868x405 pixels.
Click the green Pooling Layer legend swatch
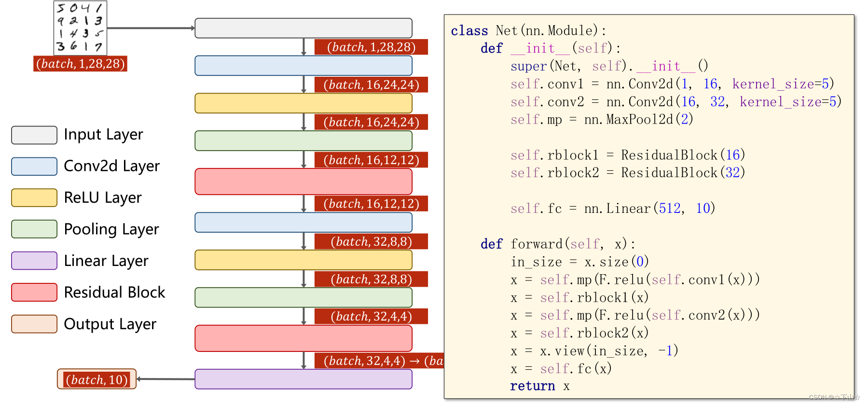point(34,229)
